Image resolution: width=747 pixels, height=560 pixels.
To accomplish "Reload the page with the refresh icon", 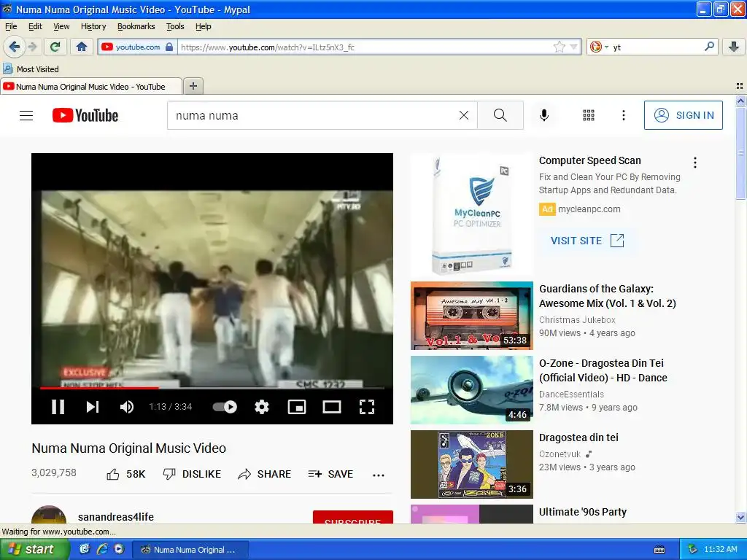I will (55, 47).
